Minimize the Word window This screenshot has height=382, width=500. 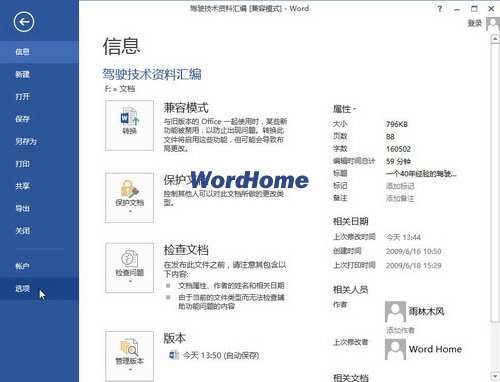[457, 9]
